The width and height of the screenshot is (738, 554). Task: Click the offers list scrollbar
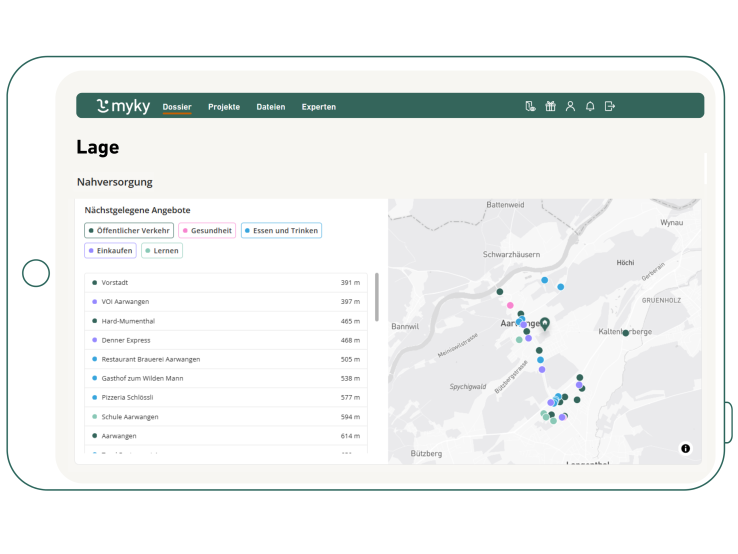click(x=377, y=297)
